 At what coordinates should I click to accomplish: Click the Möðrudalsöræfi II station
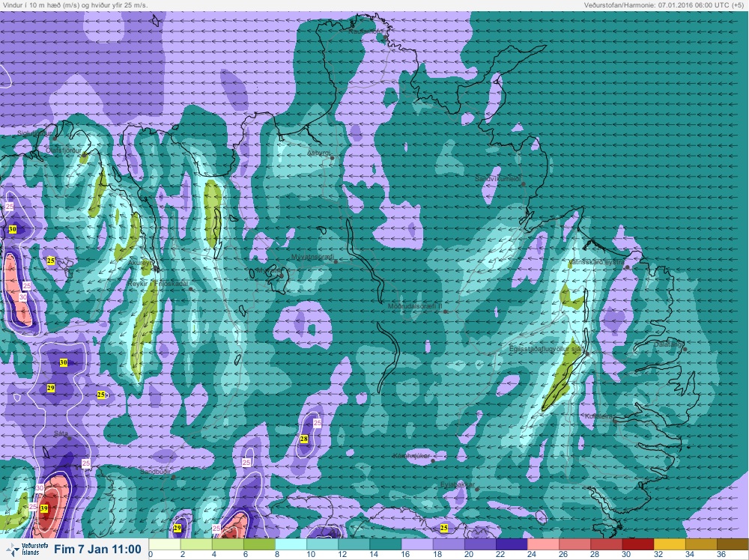pyautogui.click(x=416, y=306)
